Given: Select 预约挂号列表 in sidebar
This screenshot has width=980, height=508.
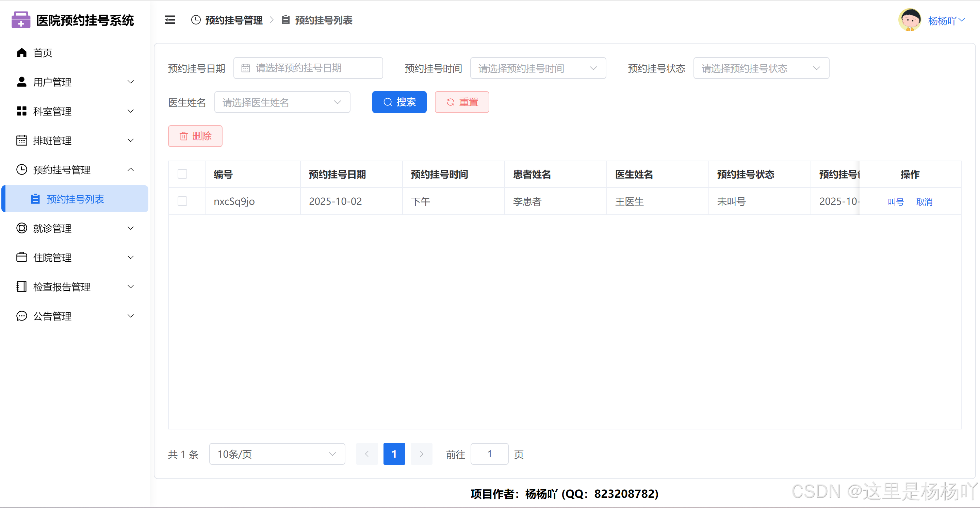Looking at the screenshot, I should point(75,199).
